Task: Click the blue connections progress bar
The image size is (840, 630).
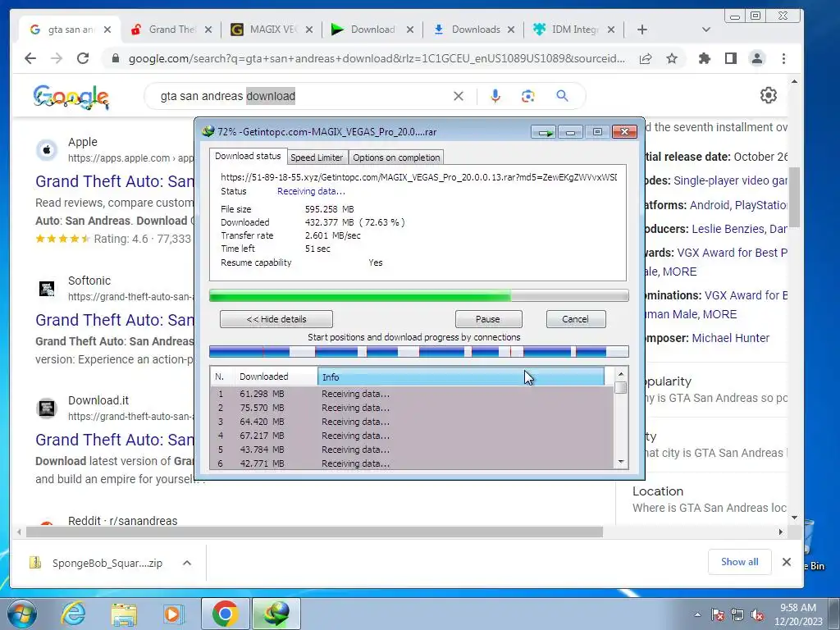Action: point(419,351)
